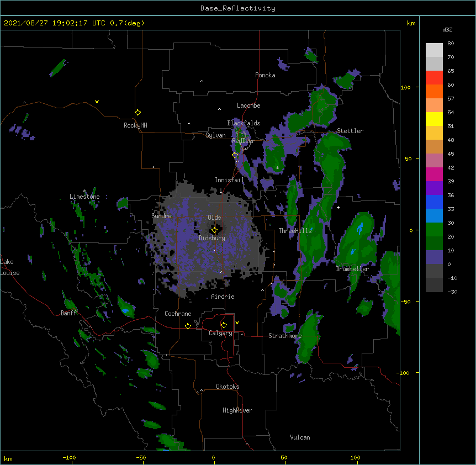Click the 57 value in the dBZ legend
Screen dimensions: 476x465
(x=451, y=99)
